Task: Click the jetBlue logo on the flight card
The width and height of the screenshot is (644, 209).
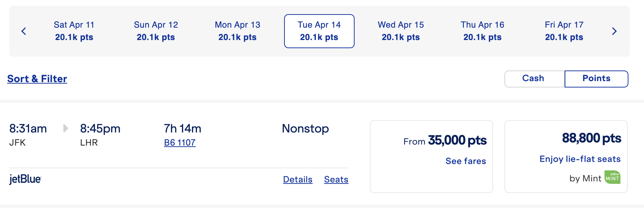Action: coord(25,179)
